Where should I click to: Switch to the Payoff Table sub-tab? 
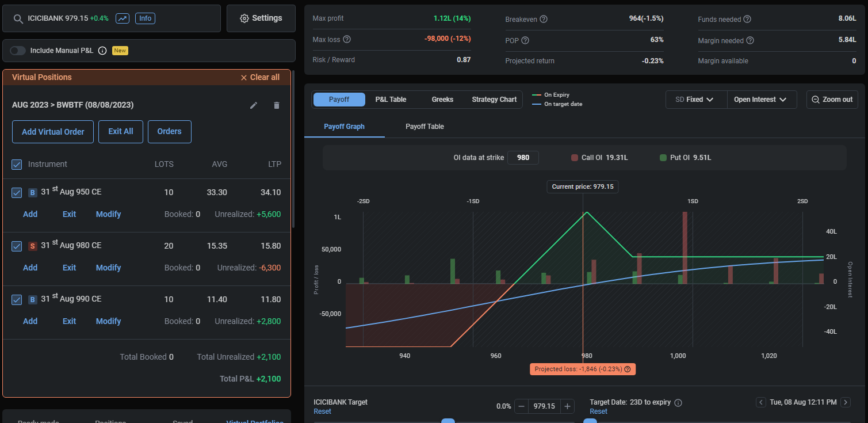425,127
